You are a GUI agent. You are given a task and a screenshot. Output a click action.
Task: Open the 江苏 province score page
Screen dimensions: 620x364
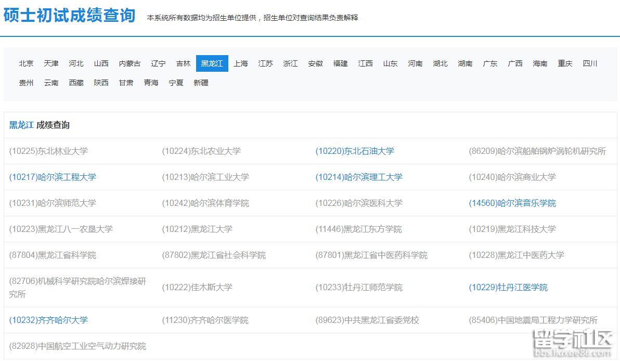point(265,63)
